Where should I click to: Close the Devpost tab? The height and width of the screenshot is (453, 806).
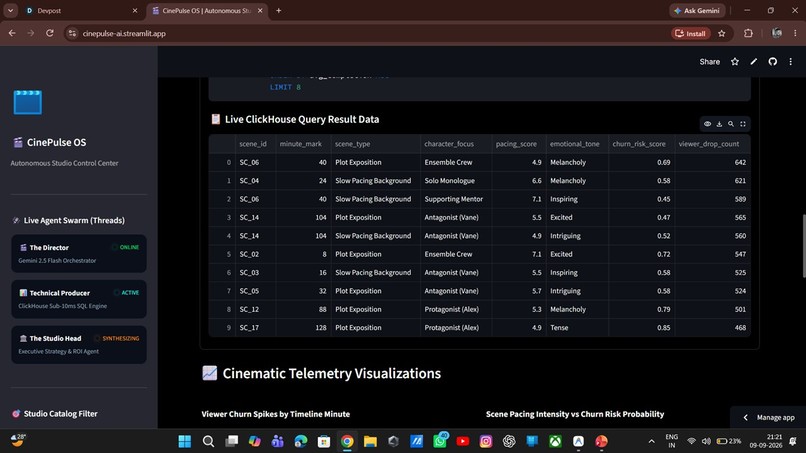tap(135, 11)
